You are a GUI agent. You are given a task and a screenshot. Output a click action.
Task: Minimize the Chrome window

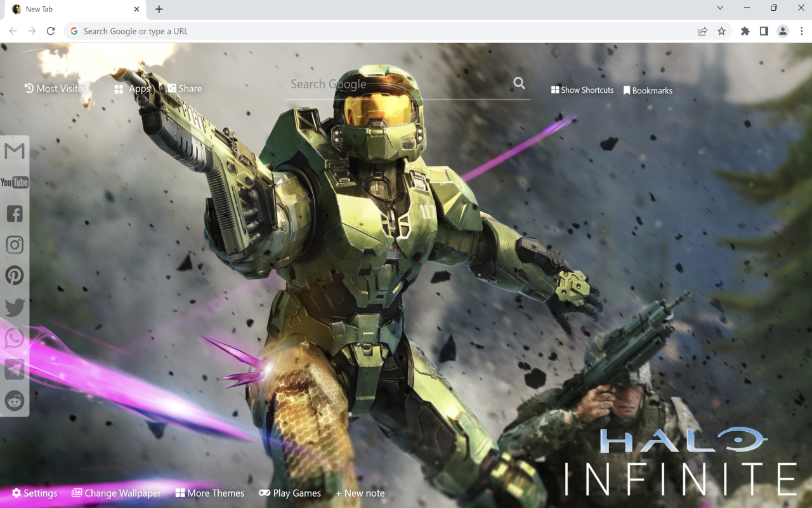tap(747, 8)
